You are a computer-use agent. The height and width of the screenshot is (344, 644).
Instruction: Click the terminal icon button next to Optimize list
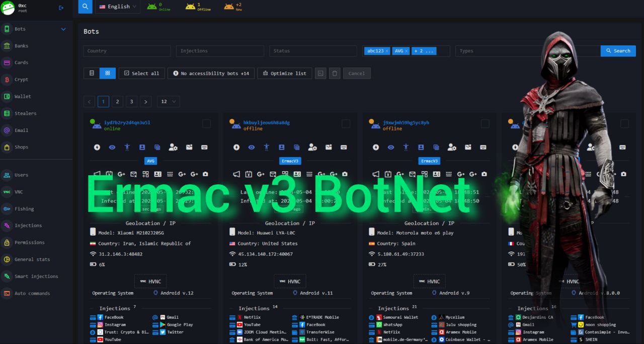click(x=320, y=73)
